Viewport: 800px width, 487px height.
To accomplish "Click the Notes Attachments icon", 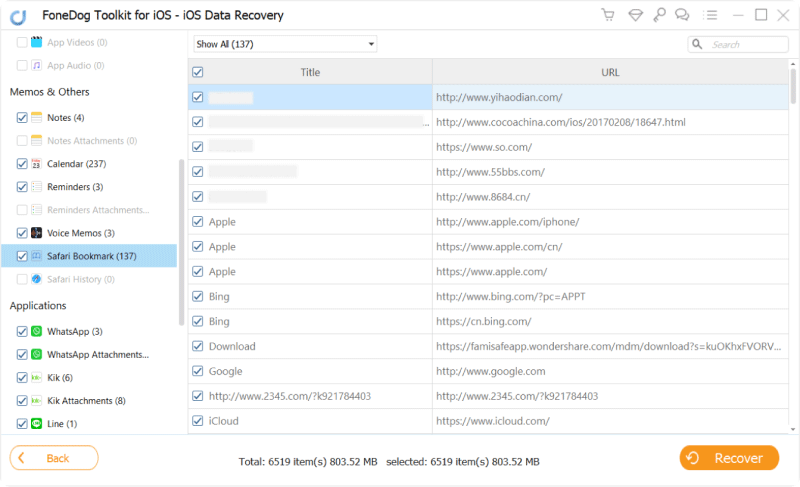I will pyautogui.click(x=36, y=140).
